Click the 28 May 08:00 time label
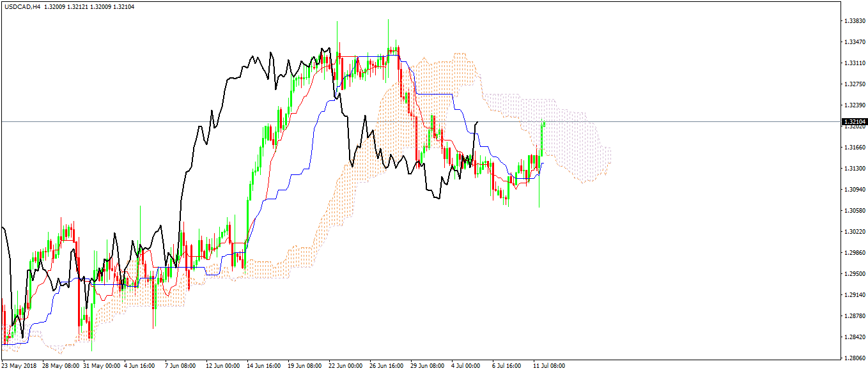868x373 pixels. (x=61, y=367)
